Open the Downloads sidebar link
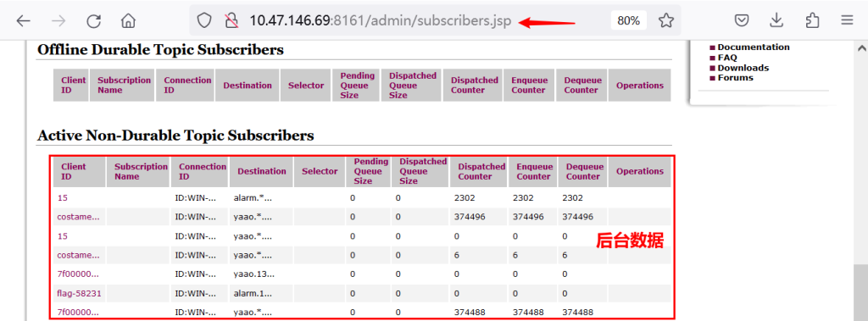This screenshot has width=868, height=321. tap(743, 68)
